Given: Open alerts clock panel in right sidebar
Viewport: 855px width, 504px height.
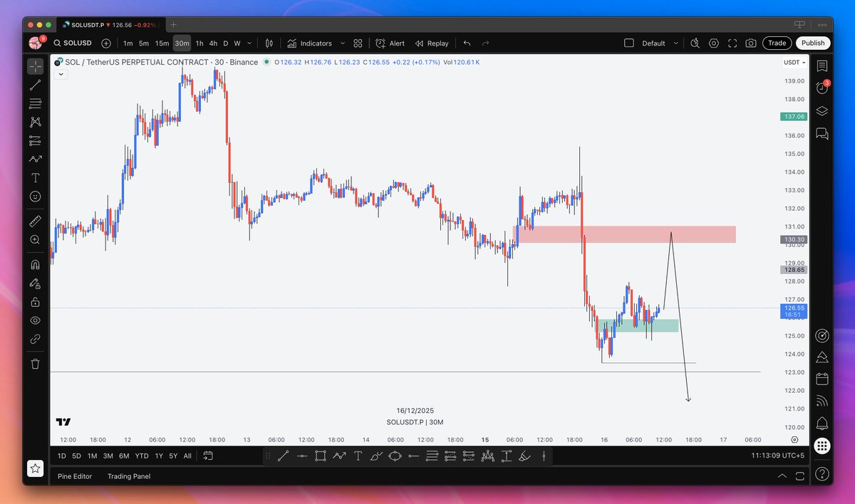Looking at the screenshot, I should [x=822, y=88].
